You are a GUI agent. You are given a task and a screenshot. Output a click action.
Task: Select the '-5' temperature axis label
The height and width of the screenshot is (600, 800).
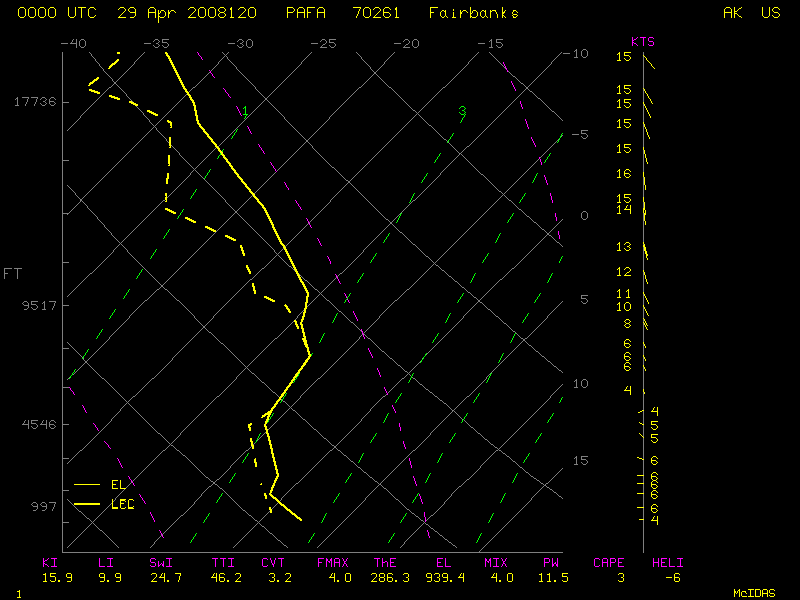point(580,134)
